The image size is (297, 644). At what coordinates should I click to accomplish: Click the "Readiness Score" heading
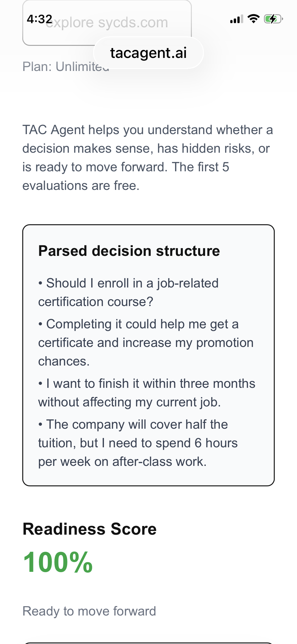pos(90,529)
